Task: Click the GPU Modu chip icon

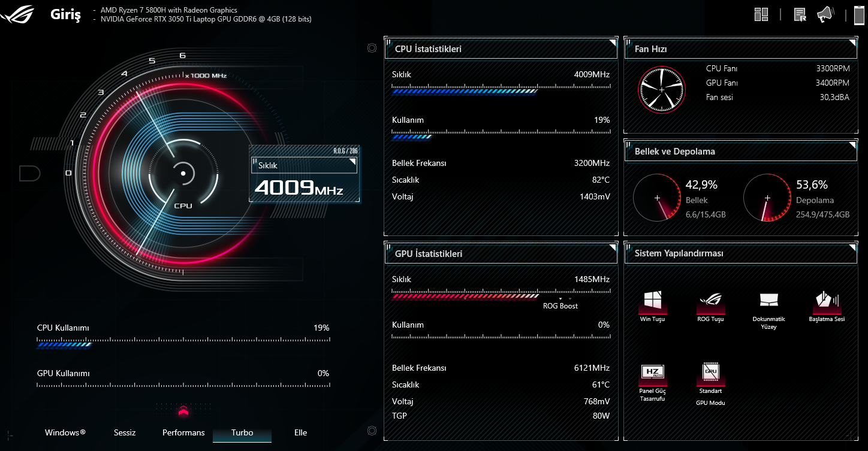Action: 710,373
